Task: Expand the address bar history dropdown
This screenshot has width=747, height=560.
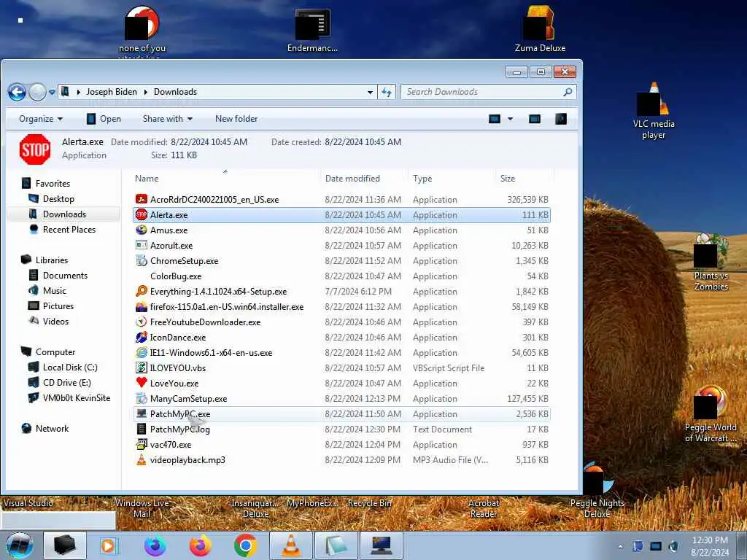Action: (370, 93)
